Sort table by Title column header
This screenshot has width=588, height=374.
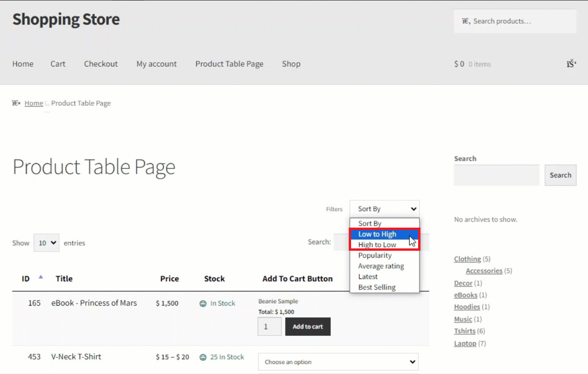pos(64,279)
